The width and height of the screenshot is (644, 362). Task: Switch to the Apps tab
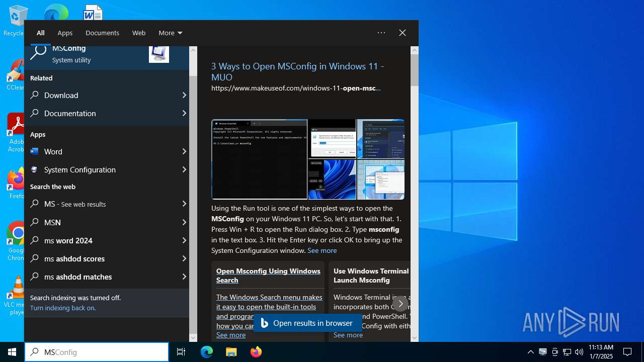point(65,33)
